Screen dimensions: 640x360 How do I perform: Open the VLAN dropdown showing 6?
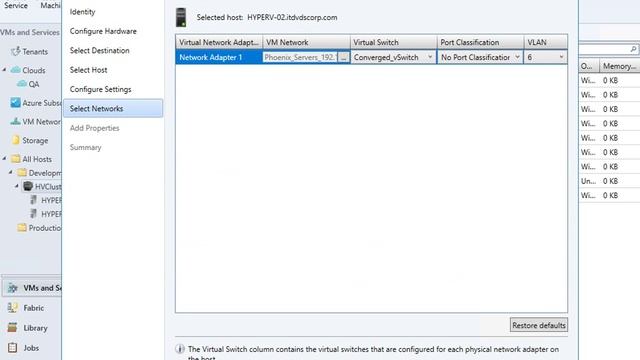(x=561, y=57)
